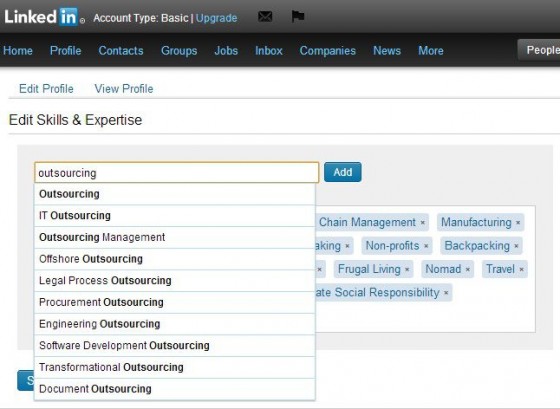Select Document Outsourcing from the list

click(x=175, y=389)
